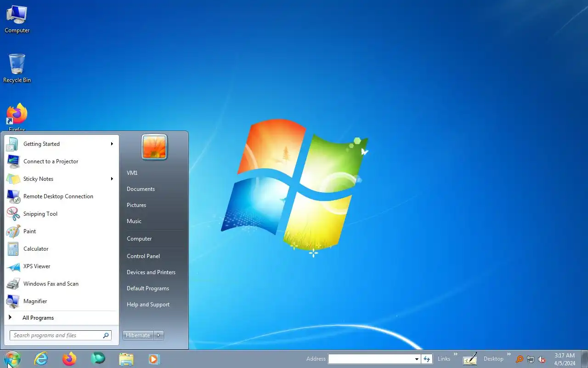588x368 pixels.
Task: Click the Go refresh button beside Address bar
Action: pyautogui.click(x=427, y=359)
